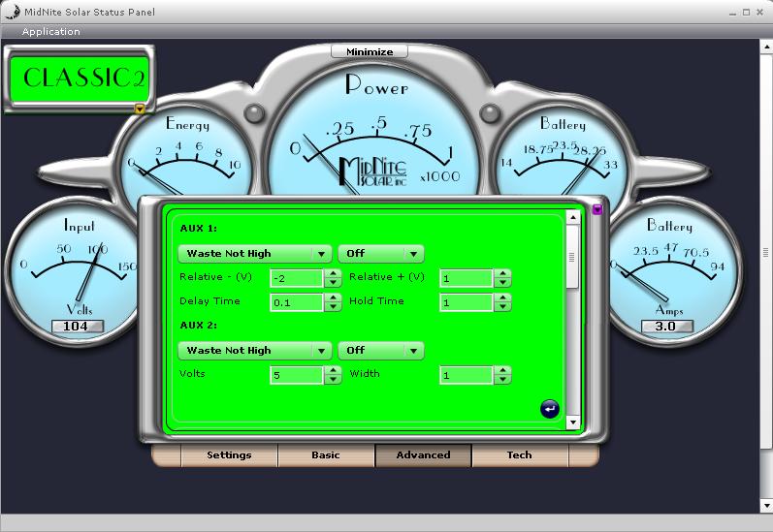Increase Hold Time value
This screenshot has width=773, height=532.
coord(502,297)
